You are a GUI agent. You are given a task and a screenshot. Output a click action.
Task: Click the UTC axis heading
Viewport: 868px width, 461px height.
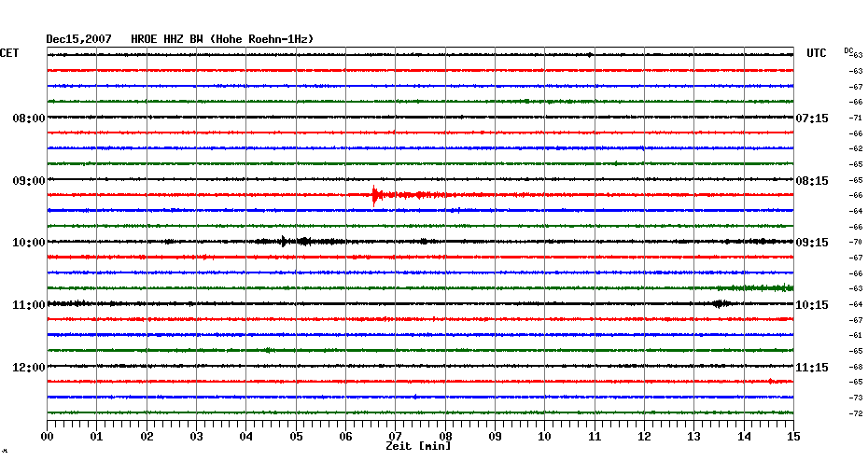click(817, 53)
